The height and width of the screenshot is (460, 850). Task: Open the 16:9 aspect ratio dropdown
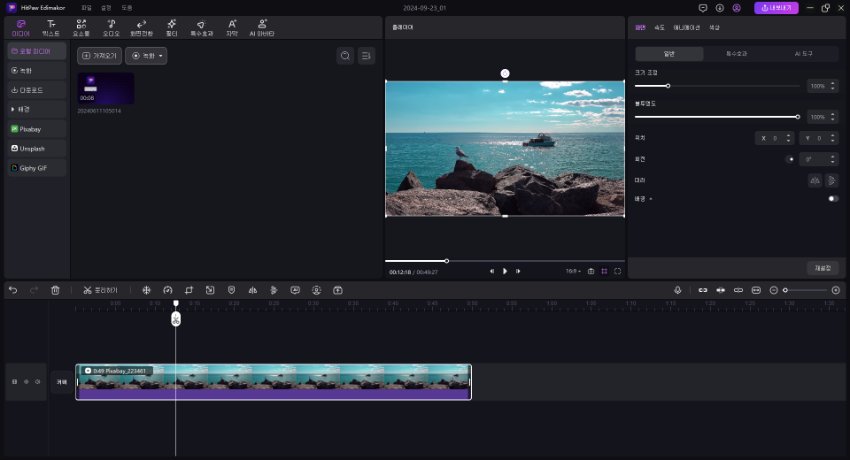pyautogui.click(x=572, y=271)
